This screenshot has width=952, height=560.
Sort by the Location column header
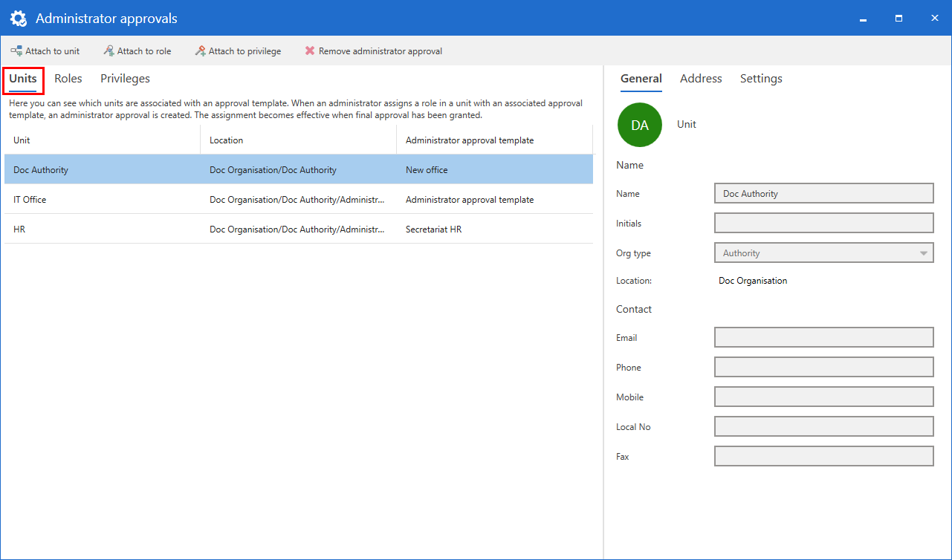point(298,140)
